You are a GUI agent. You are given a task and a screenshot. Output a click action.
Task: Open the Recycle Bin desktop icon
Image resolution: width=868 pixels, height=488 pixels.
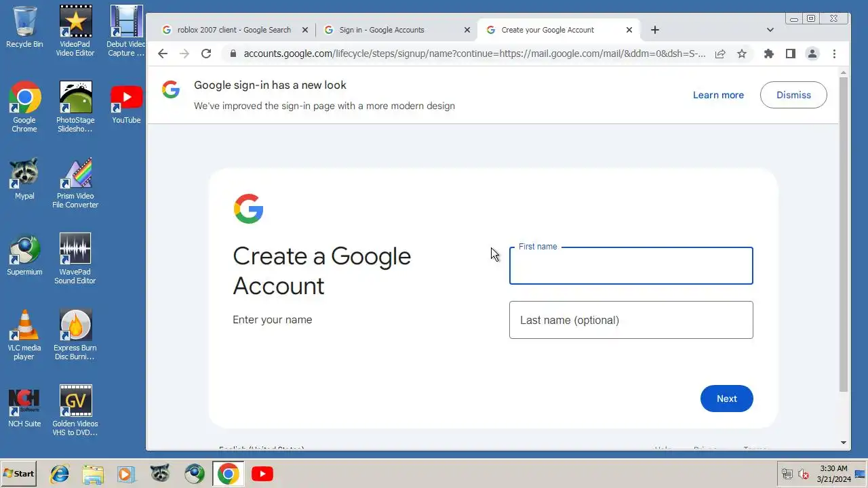tap(24, 27)
